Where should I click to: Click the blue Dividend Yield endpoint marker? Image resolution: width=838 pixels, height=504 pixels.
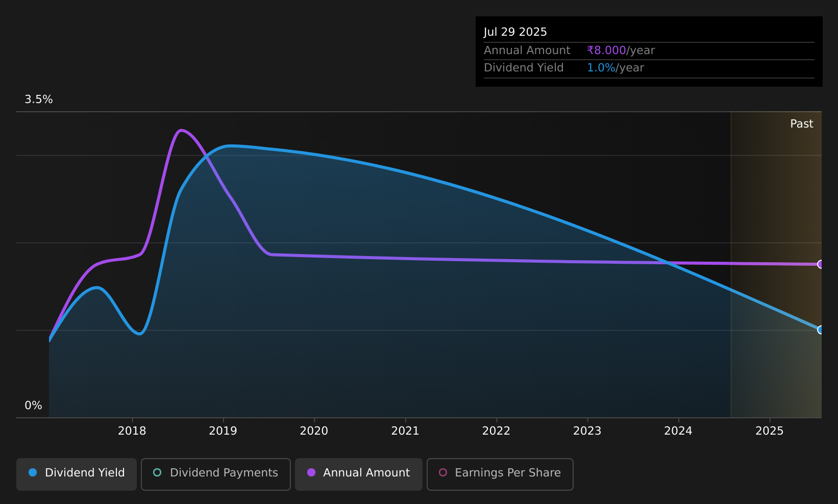(821, 330)
